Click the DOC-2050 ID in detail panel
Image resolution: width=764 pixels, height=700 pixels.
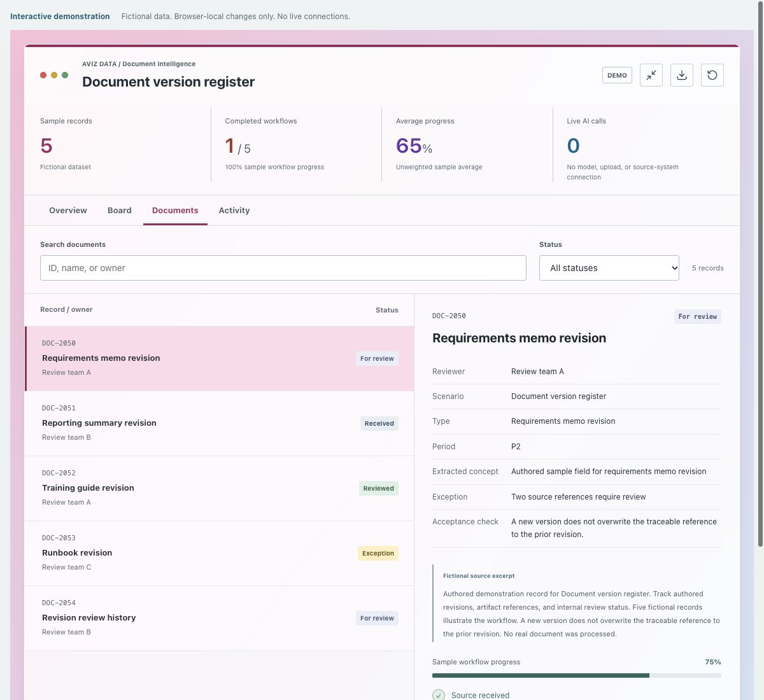(449, 316)
